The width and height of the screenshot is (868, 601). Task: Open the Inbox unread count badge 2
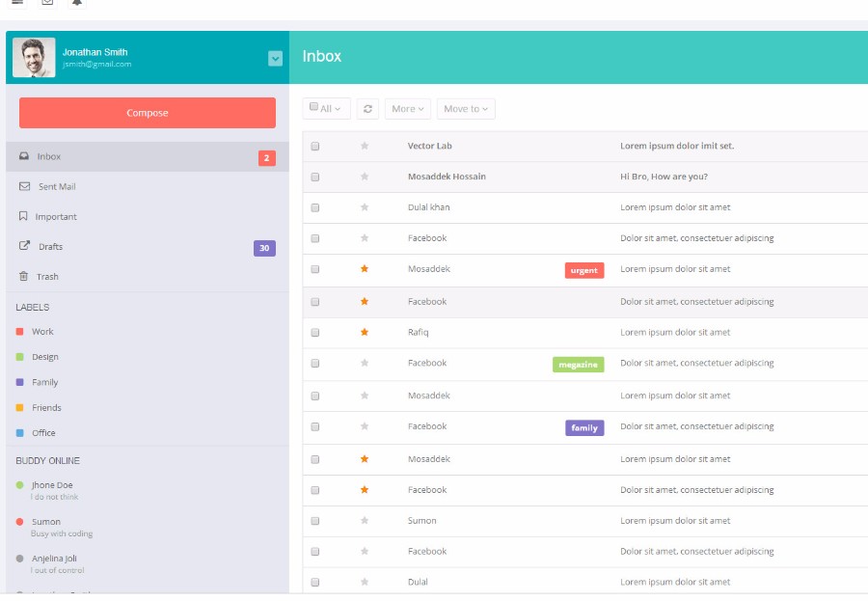point(267,158)
